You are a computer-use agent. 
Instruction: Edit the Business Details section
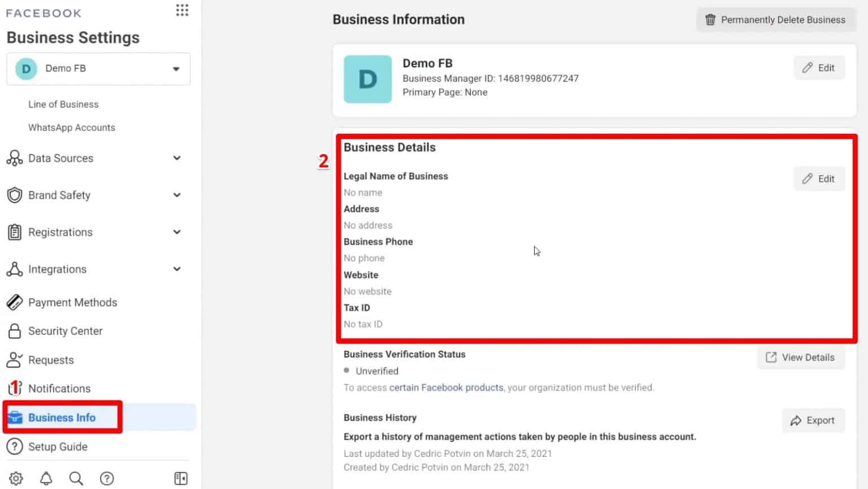(819, 178)
